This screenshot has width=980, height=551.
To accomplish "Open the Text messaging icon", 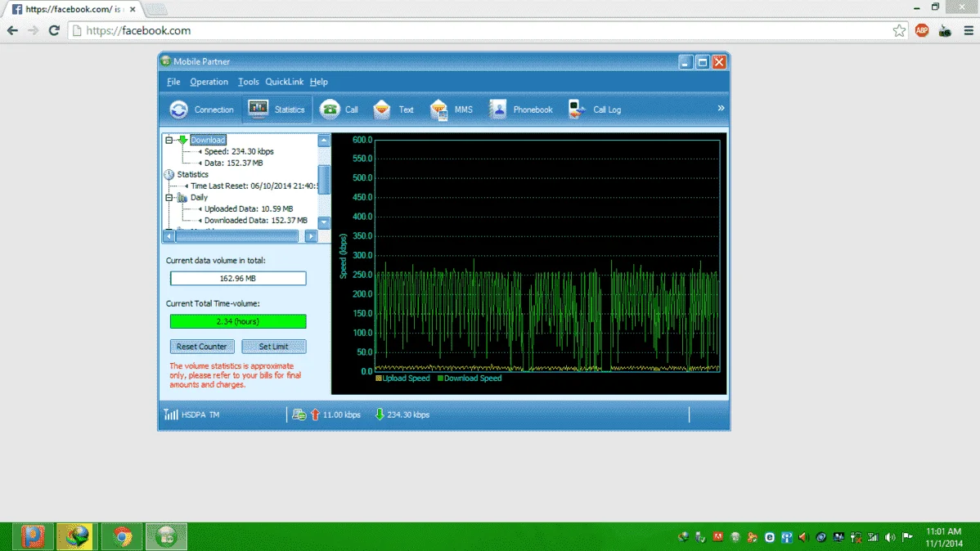I will coord(381,110).
